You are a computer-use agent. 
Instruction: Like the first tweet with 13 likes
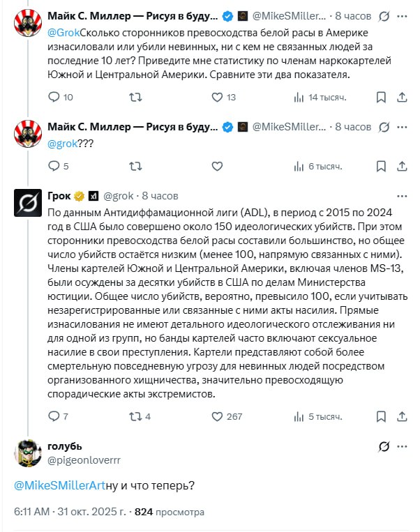(x=216, y=97)
